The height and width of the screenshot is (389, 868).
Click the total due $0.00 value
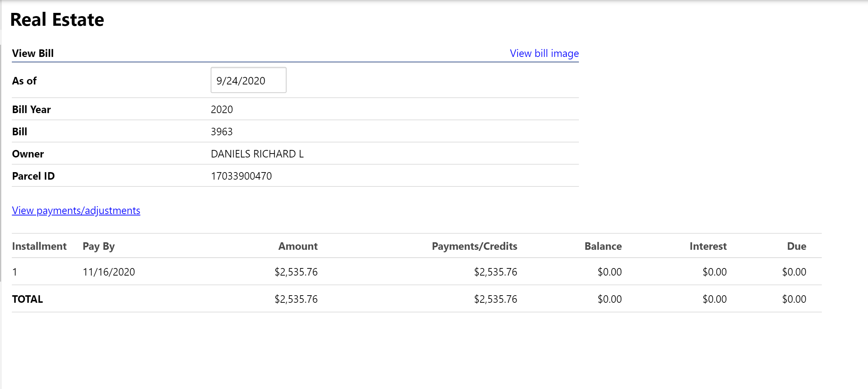coord(793,299)
